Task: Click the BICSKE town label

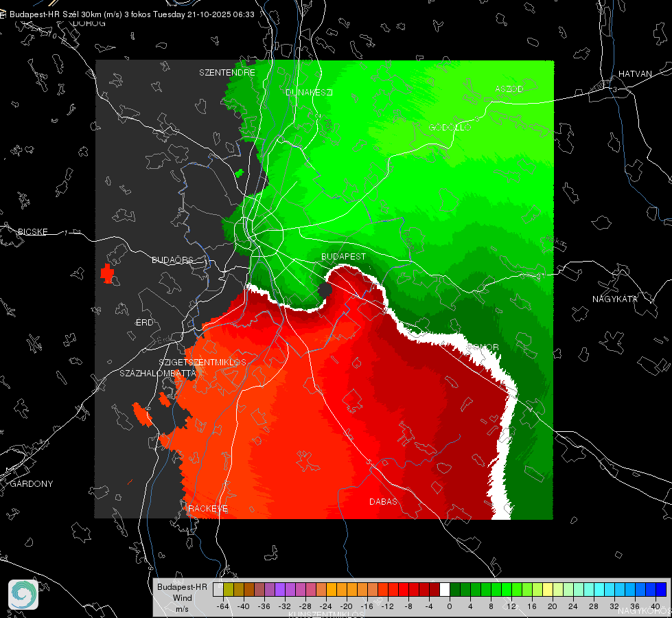Action: tap(33, 231)
